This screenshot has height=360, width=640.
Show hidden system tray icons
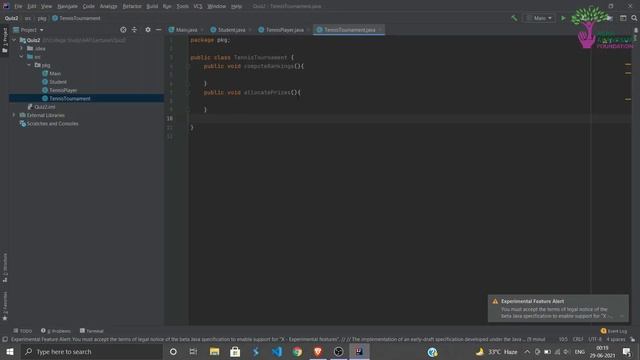[527, 351]
